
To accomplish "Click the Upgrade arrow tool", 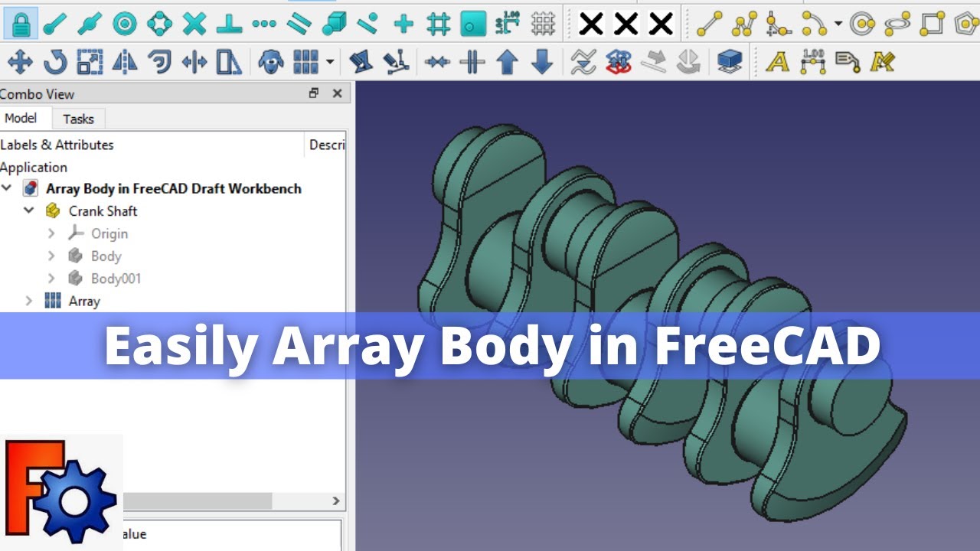I will 507,61.
